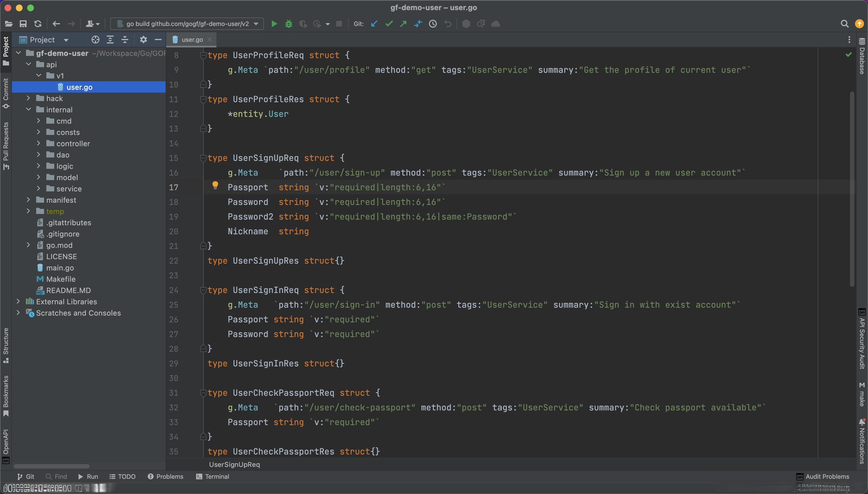868x494 pixels.
Task: Update project via Git pull arrow
Action: tap(374, 24)
